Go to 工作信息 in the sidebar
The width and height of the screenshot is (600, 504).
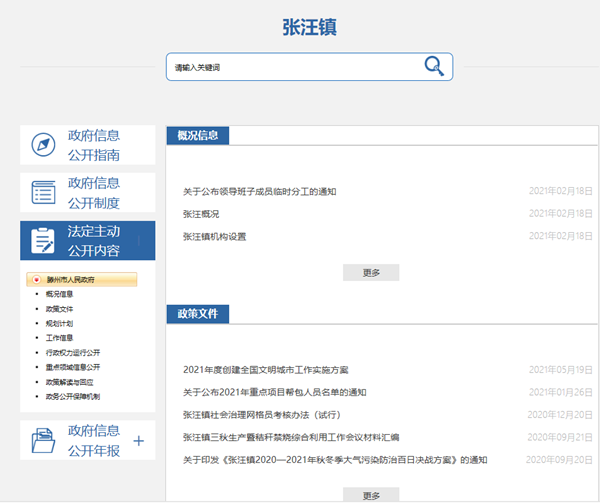[59, 338]
